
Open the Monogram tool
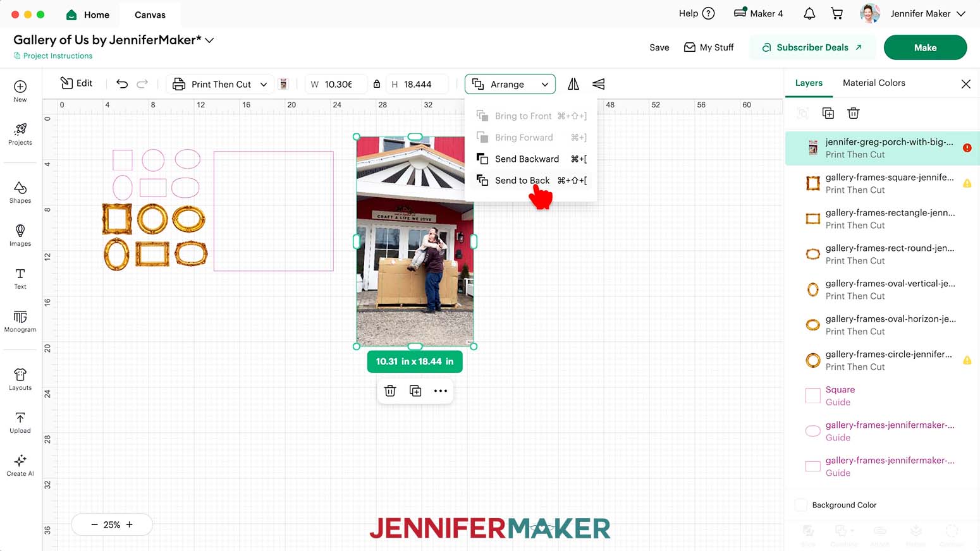20,321
